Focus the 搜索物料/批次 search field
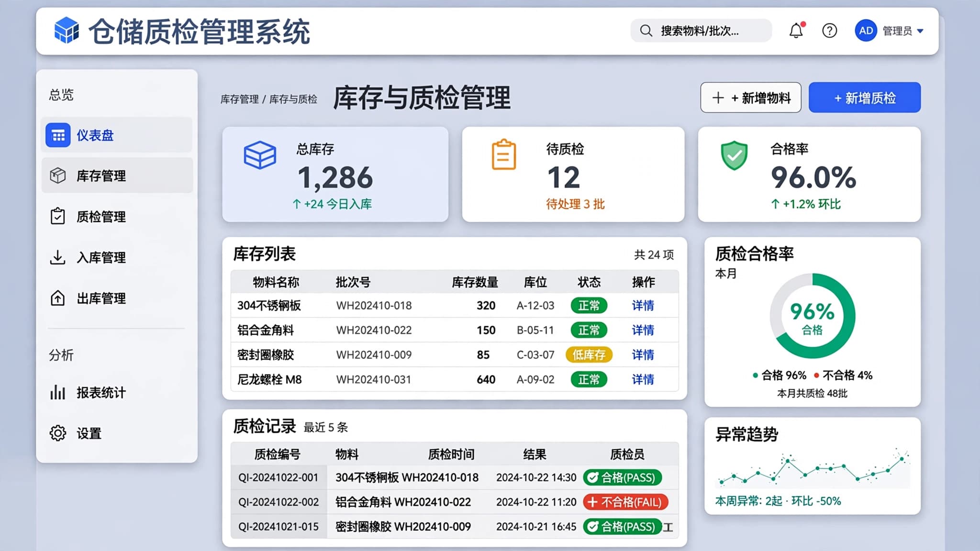This screenshot has height=551, width=980. (701, 31)
